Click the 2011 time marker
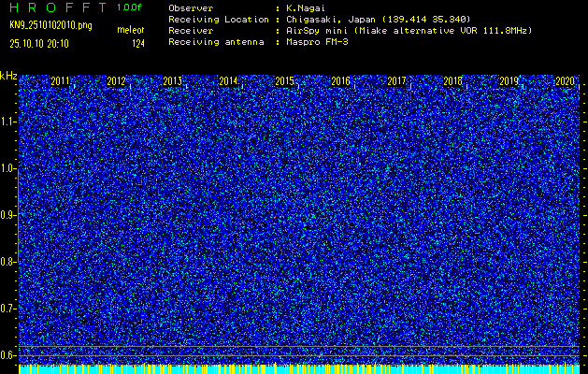The height and width of the screenshot is (374, 588). tap(61, 81)
